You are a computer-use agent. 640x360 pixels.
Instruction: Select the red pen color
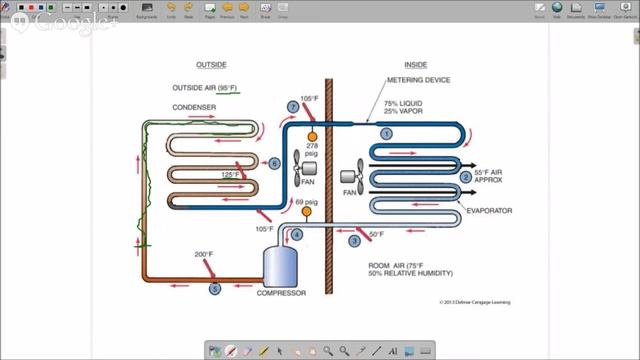coord(31,7)
